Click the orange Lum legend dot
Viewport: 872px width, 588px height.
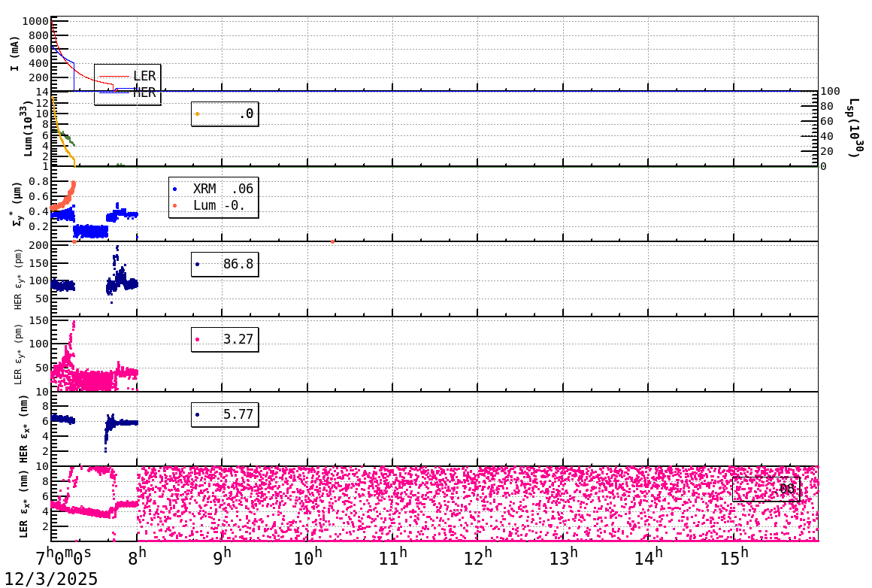174,205
